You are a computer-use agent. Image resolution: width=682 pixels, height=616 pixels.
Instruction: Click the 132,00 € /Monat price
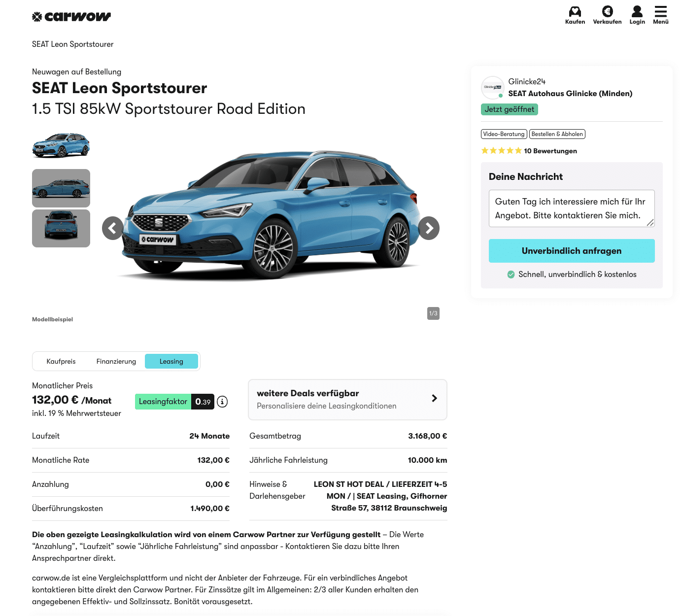pos(72,400)
